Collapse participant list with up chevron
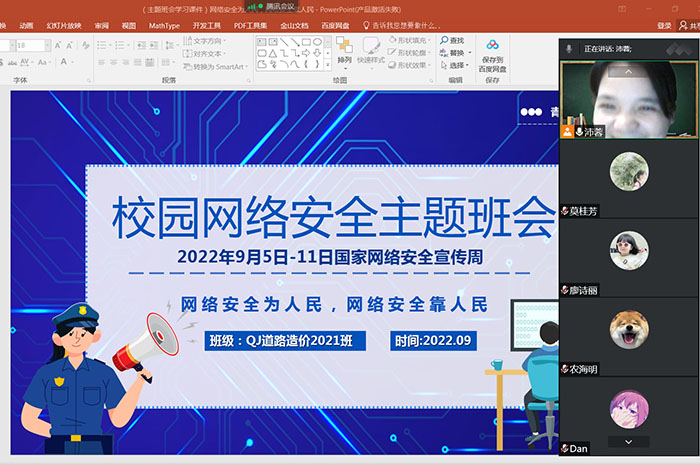Screen dimensions: 700x465 click(x=628, y=72)
